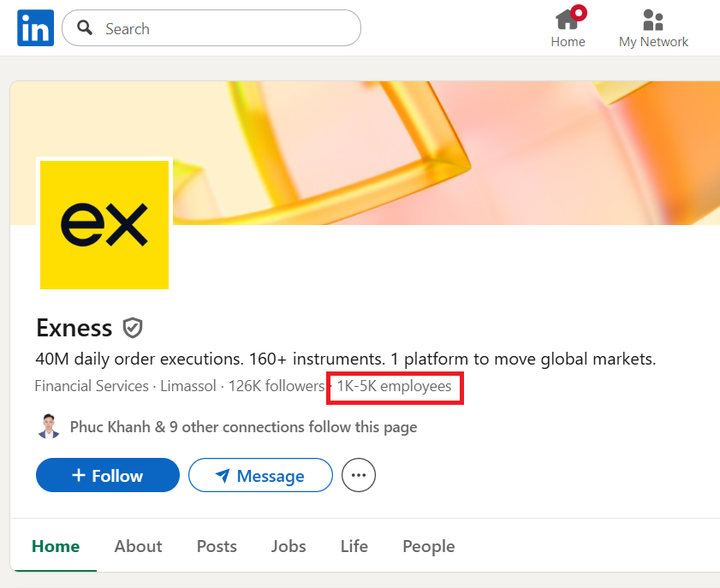Open the Posts tab
720x588 pixels.
(217, 546)
